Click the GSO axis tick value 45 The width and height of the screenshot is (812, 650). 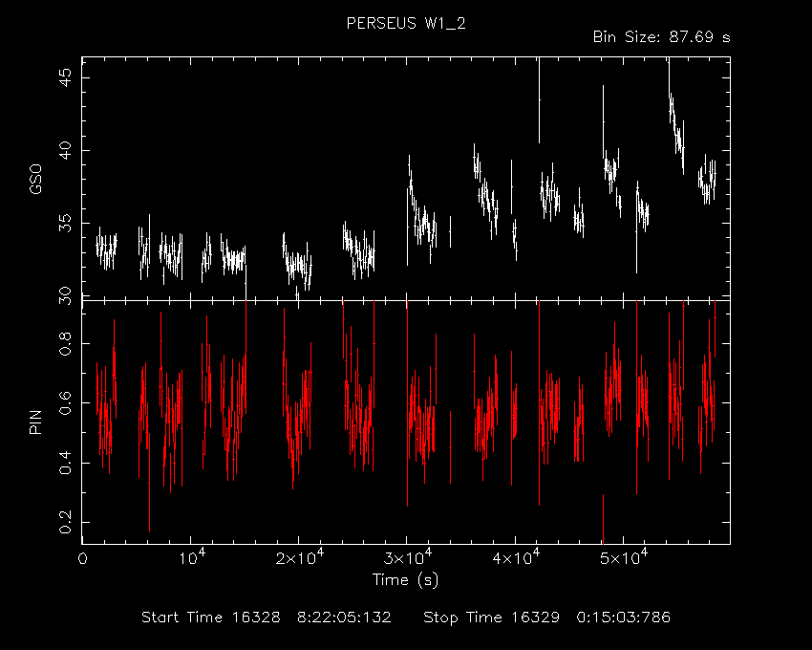(x=66, y=77)
